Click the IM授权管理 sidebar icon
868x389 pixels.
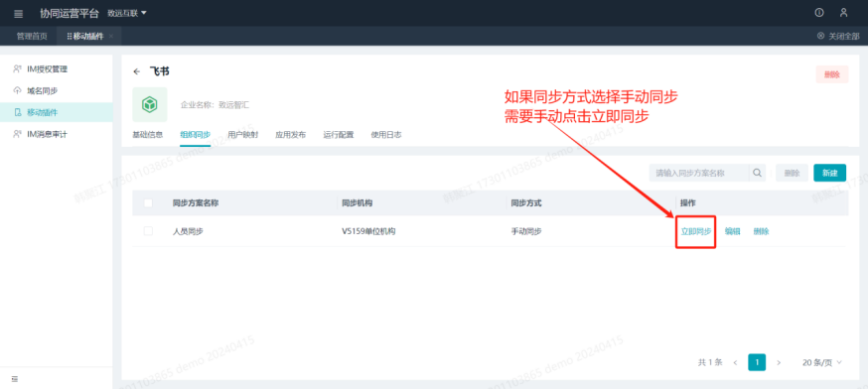[x=17, y=69]
